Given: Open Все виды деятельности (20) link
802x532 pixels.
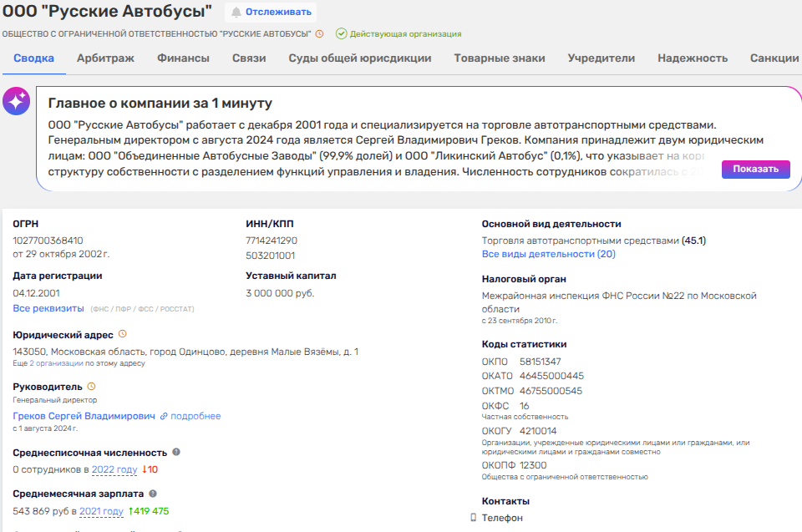Looking at the screenshot, I should pyautogui.click(x=548, y=254).
